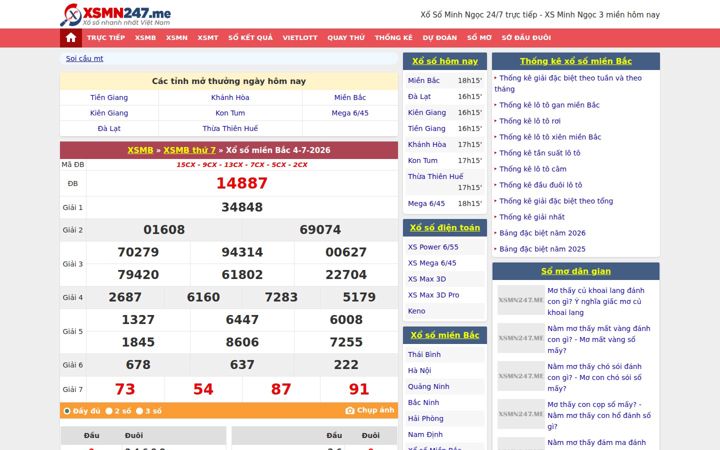
Task: Click the XSMN247.me site logo
Action: pyautogui.click(x=115, y=15)
